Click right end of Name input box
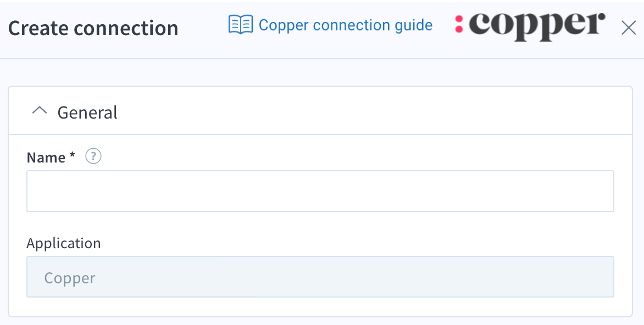 pyautogui.click(x=596, y=191)
